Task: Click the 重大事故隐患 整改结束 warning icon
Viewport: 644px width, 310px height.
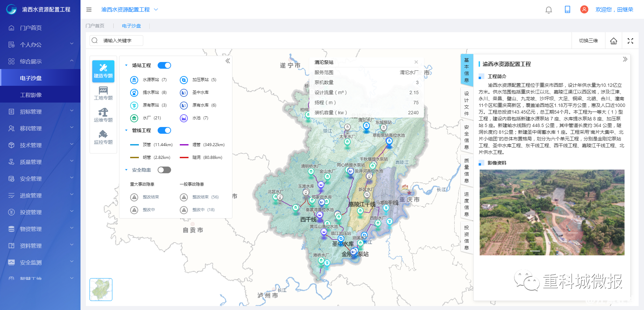Action: [134, 197]
